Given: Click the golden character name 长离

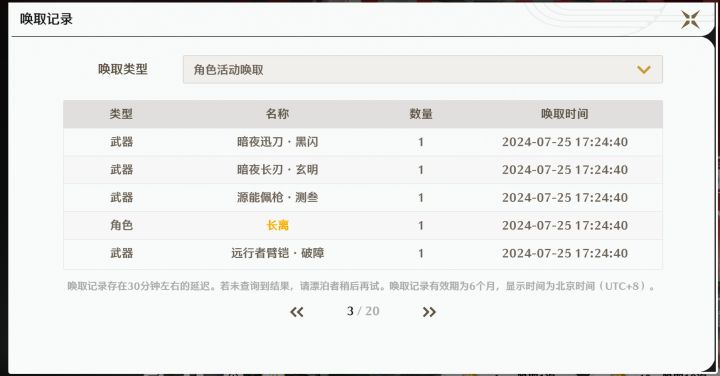Looking at the screenshot, I should coord(277,225).
